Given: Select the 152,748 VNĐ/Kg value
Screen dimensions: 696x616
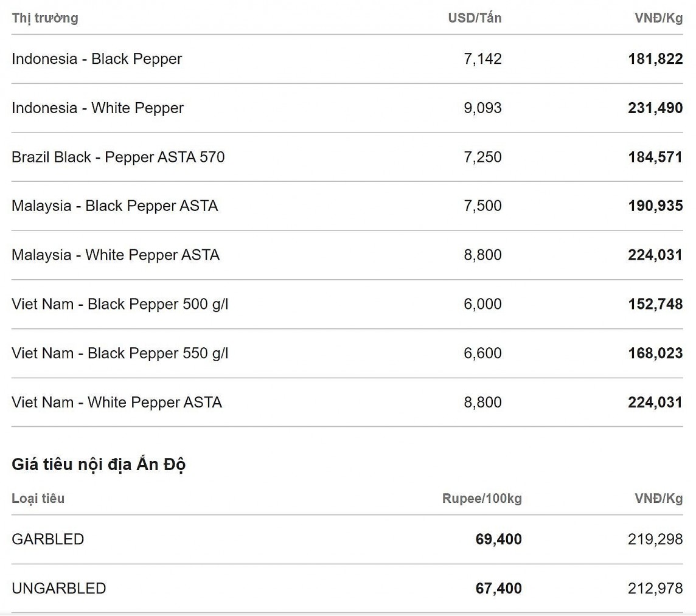Looking at the screenshot, I should pyautogui.click(x=655, y=304).
